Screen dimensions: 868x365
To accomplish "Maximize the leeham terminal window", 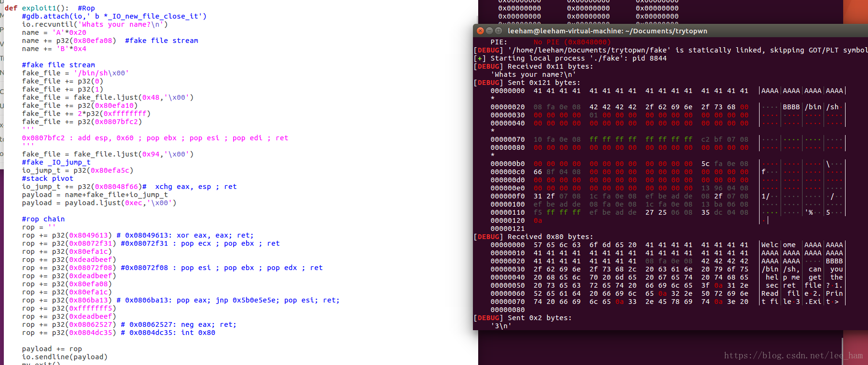I will pyautogui.click(x=498, y=31).
